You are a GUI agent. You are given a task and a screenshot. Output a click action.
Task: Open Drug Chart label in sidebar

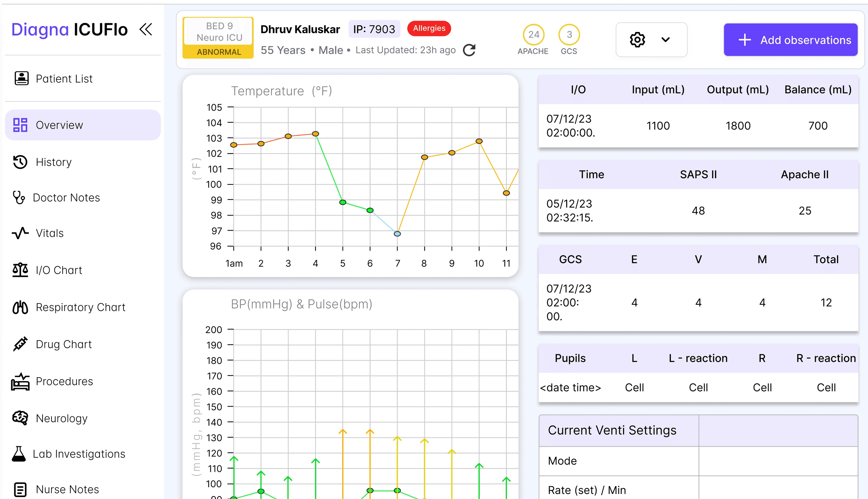(x=64, y=345)
